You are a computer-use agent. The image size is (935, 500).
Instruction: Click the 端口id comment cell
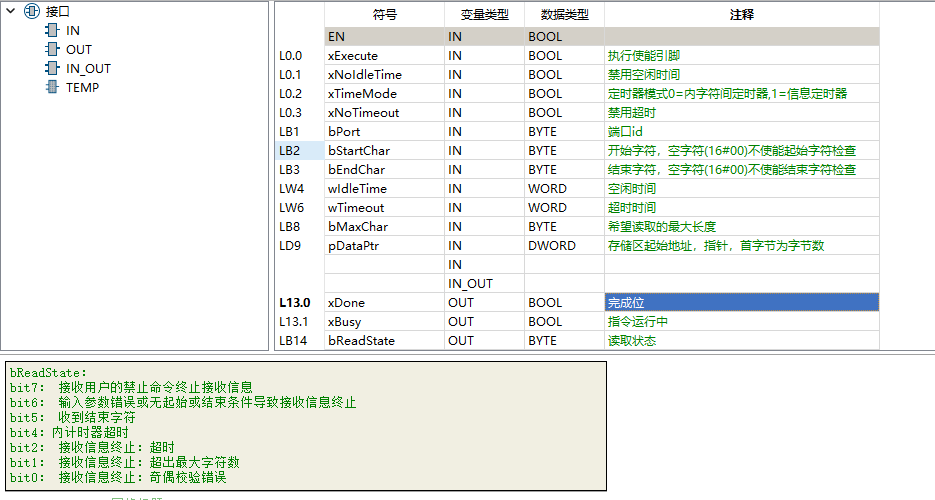point(742,132)
